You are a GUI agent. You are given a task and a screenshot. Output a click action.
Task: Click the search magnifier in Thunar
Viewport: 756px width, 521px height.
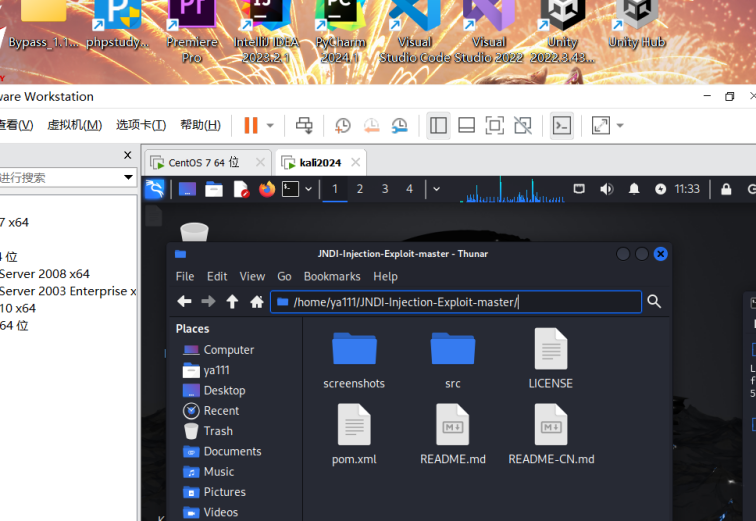pos(654,302)
